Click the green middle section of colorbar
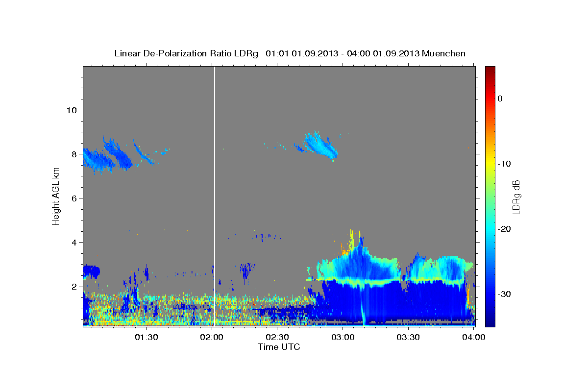This screenshot has height=392, width=588. click(x=490, y=196)
